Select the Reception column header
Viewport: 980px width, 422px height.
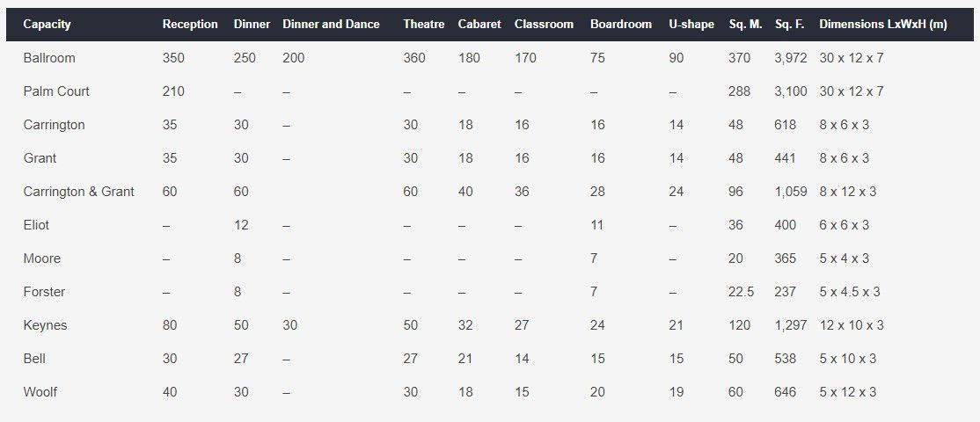click(190, 25)
